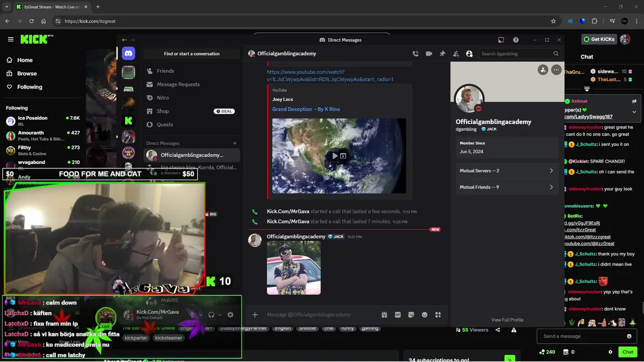The image size is (644, 362).
Task: Open the YouTube watch link
Action: click(x=330, y=75)
